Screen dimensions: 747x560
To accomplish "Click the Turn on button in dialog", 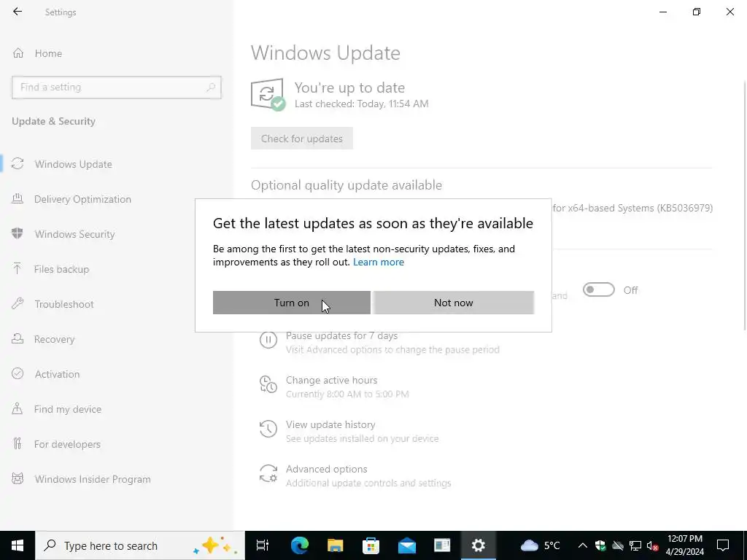I will [x=292, y=303].
